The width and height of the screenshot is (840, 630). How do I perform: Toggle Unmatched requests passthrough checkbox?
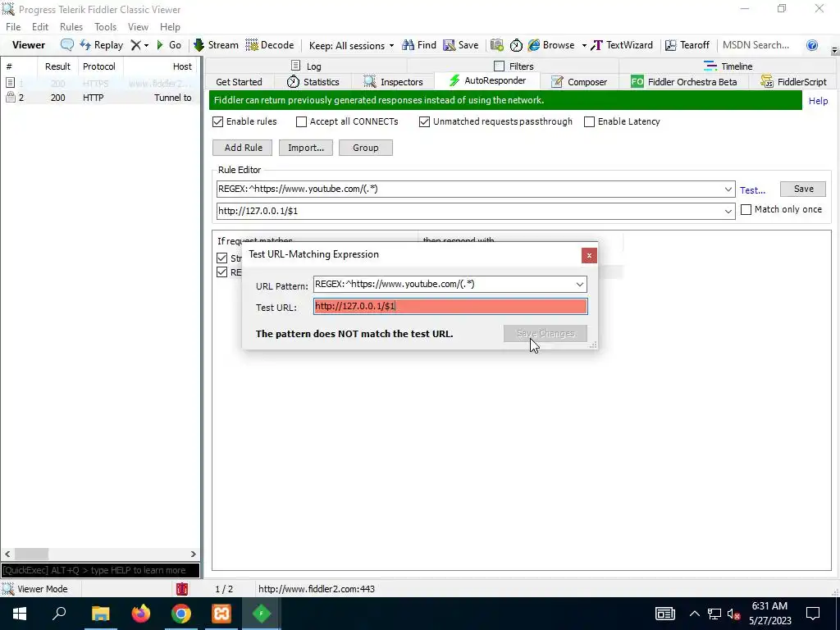[424, 121]
